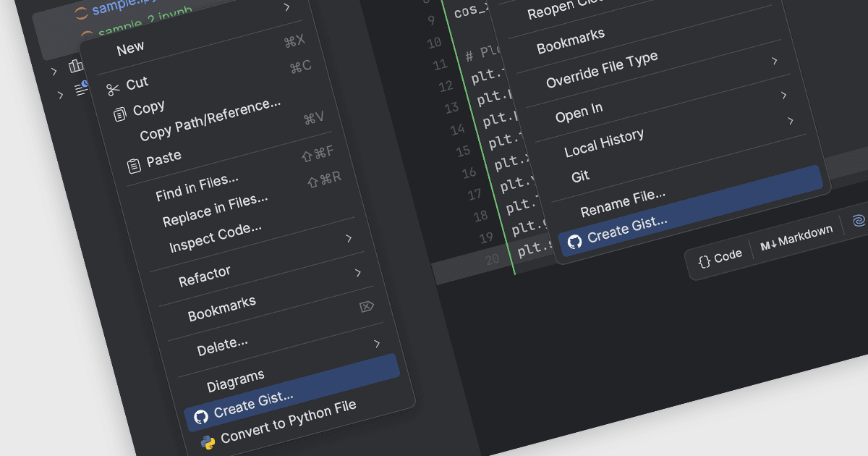Screen dimensions: 868x456
Task: Add a Markdown cell from the cell toolbar
Action: point(796,239)
